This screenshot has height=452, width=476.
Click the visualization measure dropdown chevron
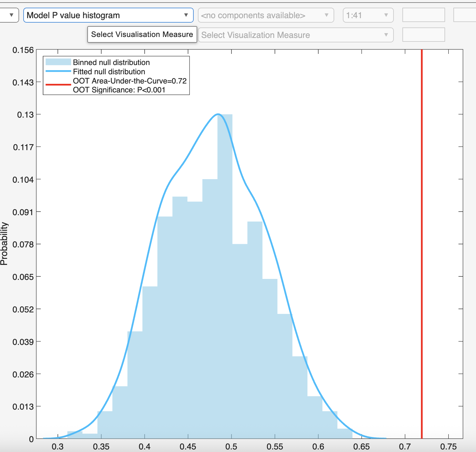coord(386,35)
